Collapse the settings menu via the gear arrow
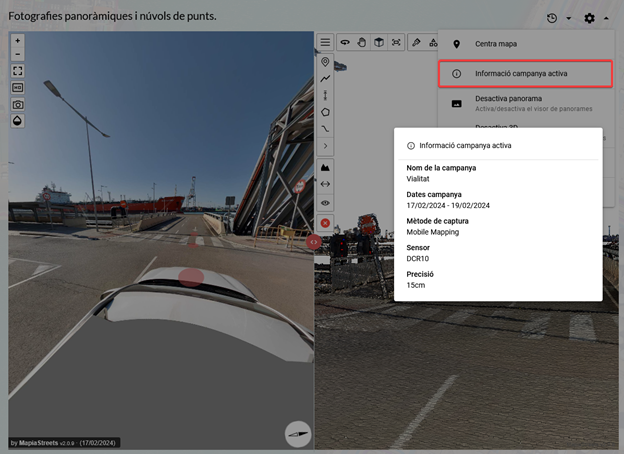Screen dimensions: 624x454 pos(606,18)
